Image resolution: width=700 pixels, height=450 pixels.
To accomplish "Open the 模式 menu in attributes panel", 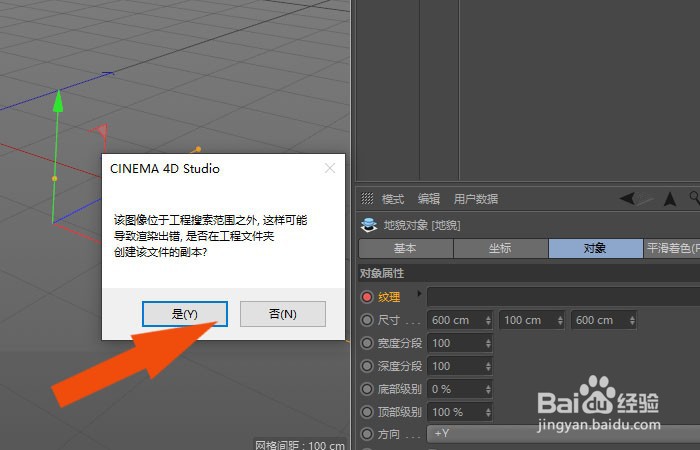I will click(x=393, y=199).
